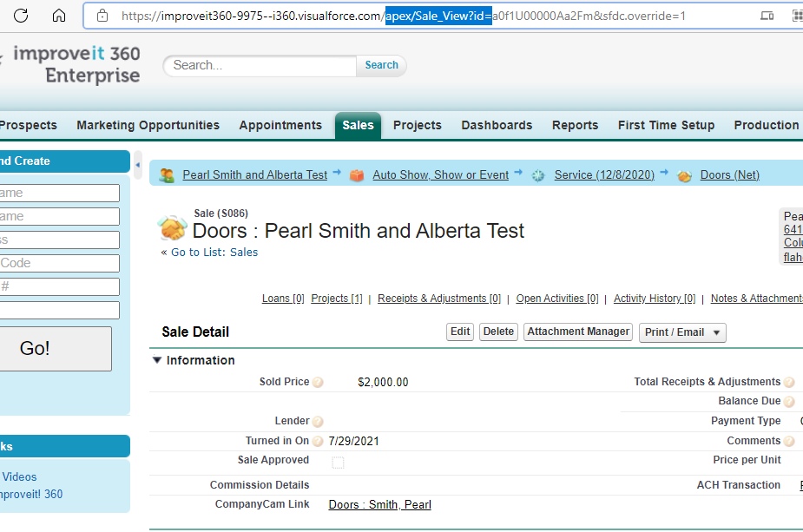803x532 pixels.
Task: Click the large handshake Sale icon
Action: tap(173, 228)
